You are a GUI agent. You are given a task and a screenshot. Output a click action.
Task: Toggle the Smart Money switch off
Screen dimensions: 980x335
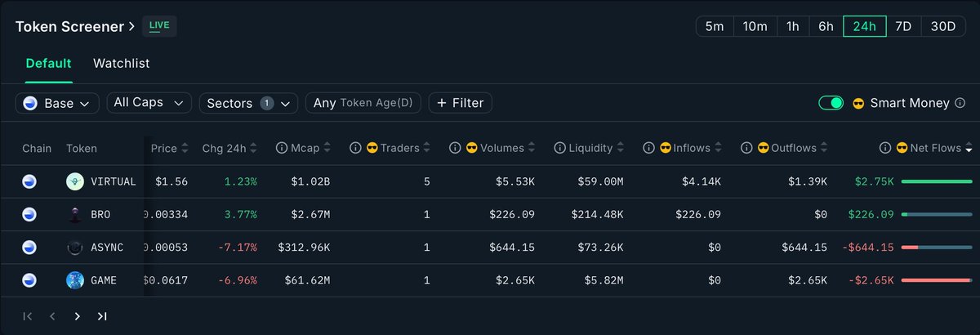tap(831, 103)
